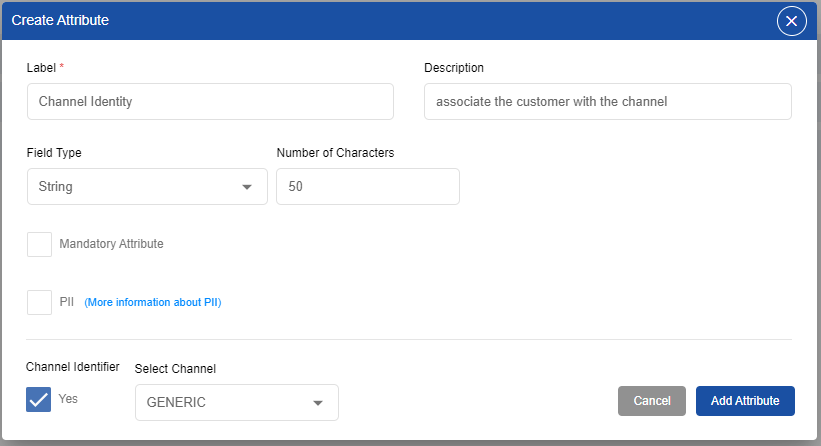Enable the Mandatory Attribute checkbox
Image resolution: width=821 pixels, height=446 pixels.
pyautogui.click(x=39, y=244)
